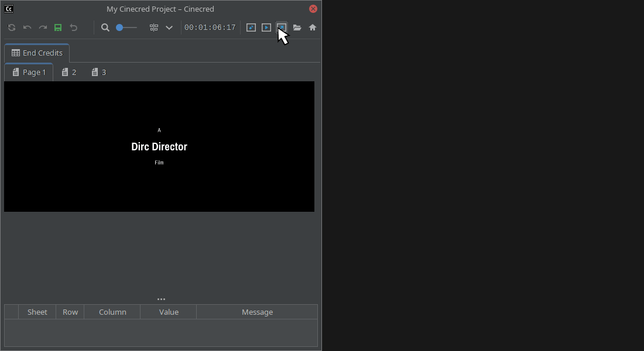Screen dimensions: 644x351
Task: Open the styling editor window icon
Action: point(251,27)
